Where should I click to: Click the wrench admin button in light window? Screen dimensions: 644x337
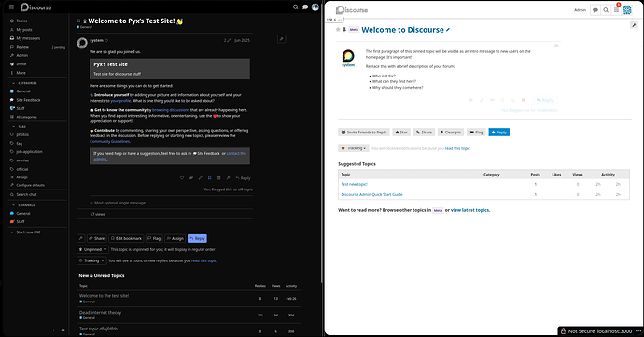634,25
